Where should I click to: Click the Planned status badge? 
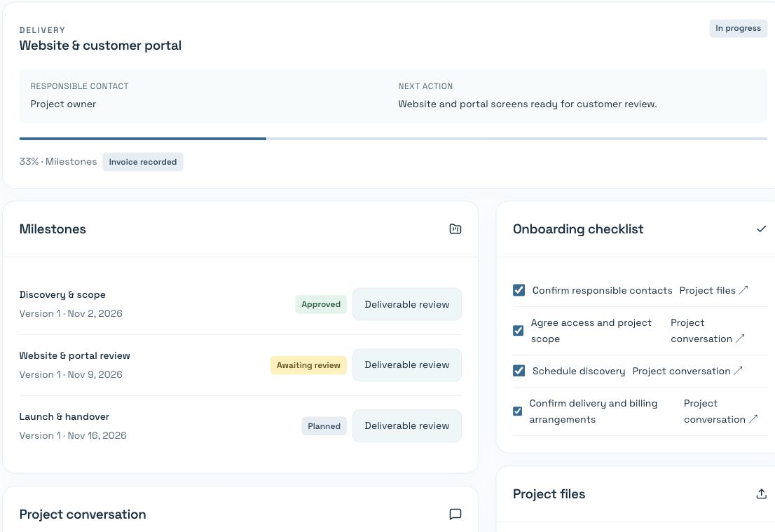(324, 425)
